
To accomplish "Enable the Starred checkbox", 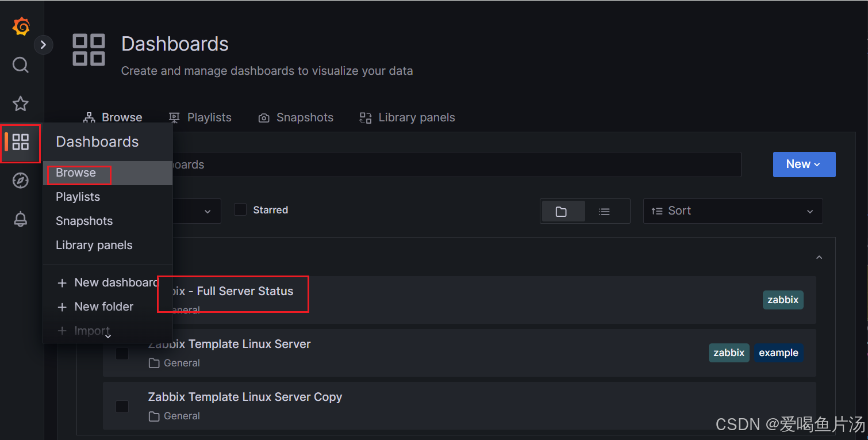I will [x=240, y=210].
